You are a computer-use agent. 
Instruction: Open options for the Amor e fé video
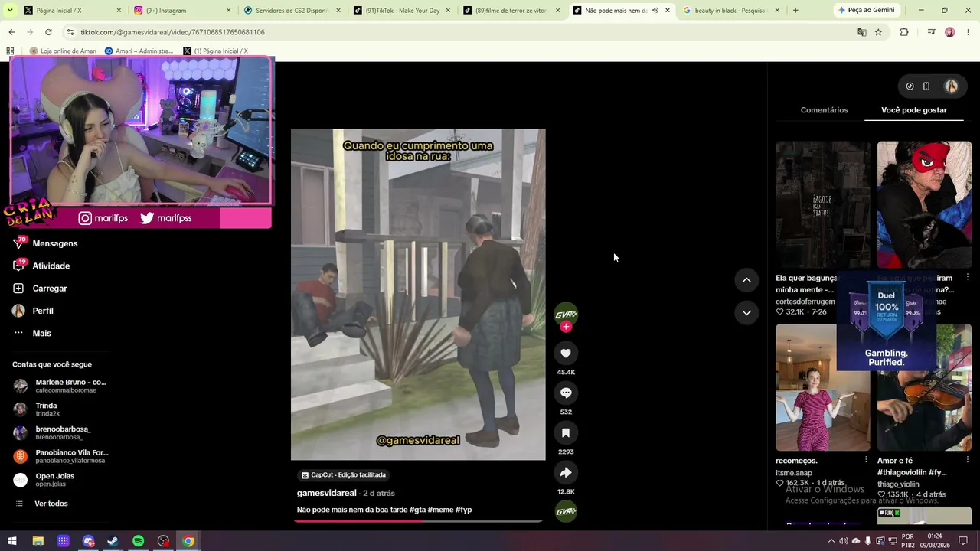coord(968,460)
